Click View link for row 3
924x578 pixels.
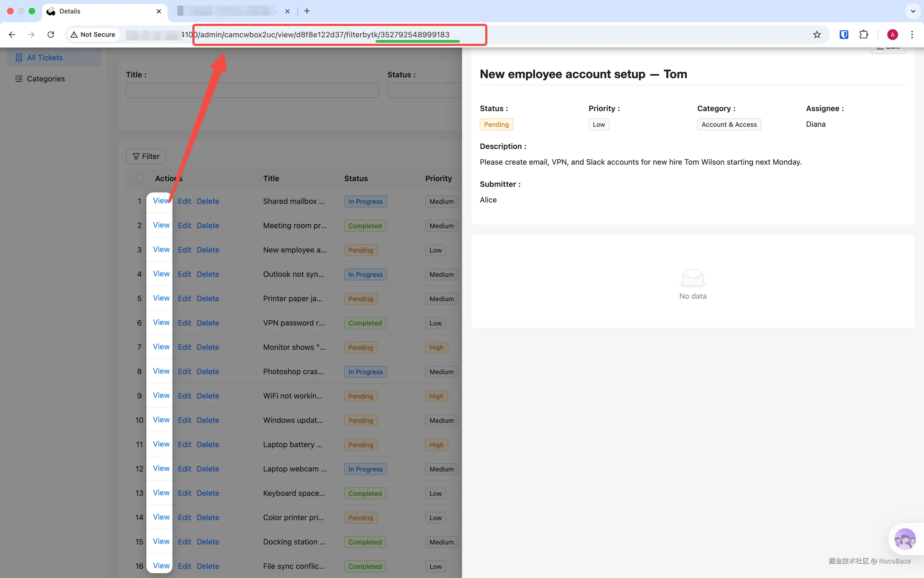point(161,250)
